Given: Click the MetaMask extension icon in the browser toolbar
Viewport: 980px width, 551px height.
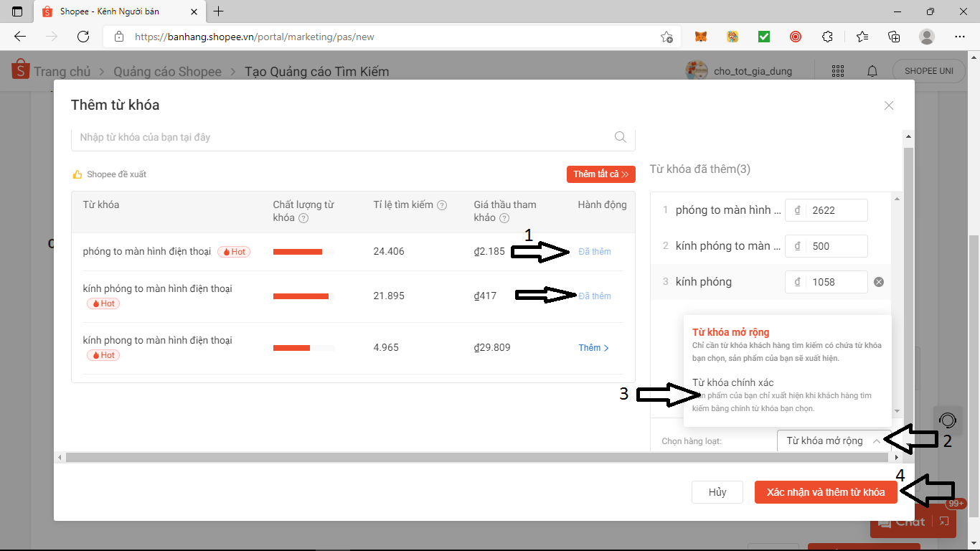Looking at the screenshot, I should tap(700, 36).
